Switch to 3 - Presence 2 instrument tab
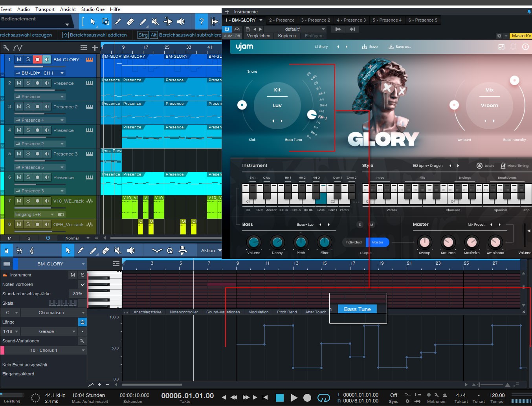Viewport: 532px width, 406px height. click(x=316, y=20)
